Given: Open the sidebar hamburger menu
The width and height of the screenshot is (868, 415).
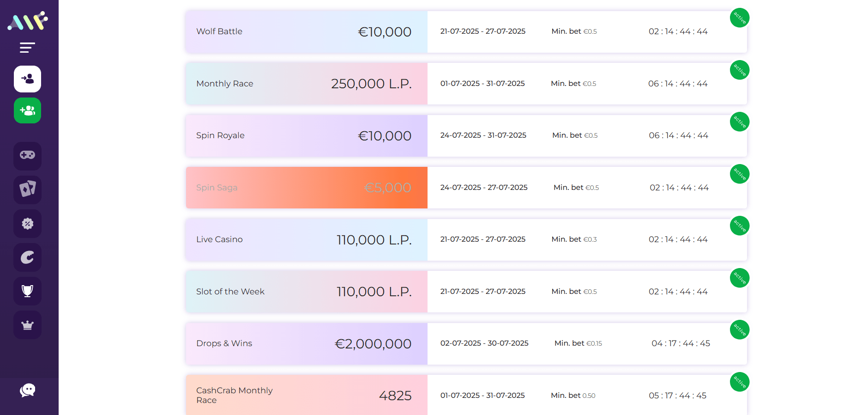Looking at the screenshot, I should [x=27, y=48].
